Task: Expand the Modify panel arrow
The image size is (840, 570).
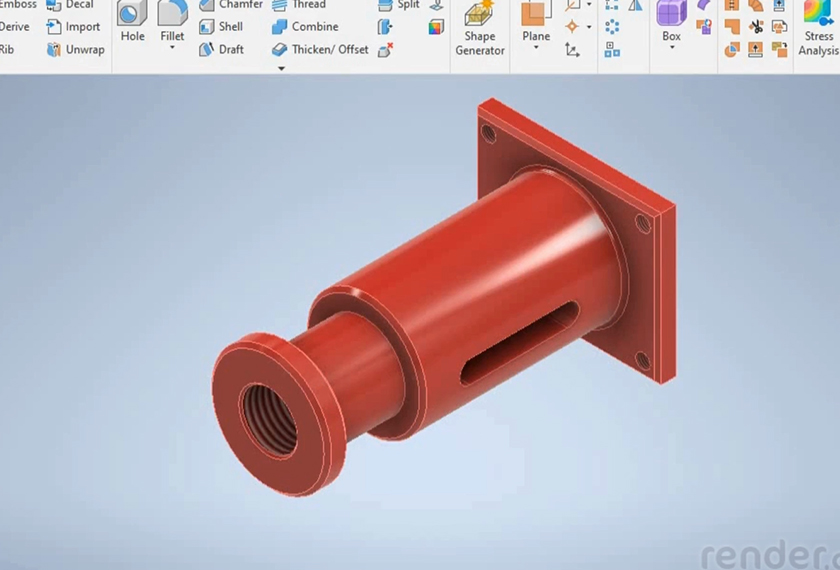Action: (281, 68)
